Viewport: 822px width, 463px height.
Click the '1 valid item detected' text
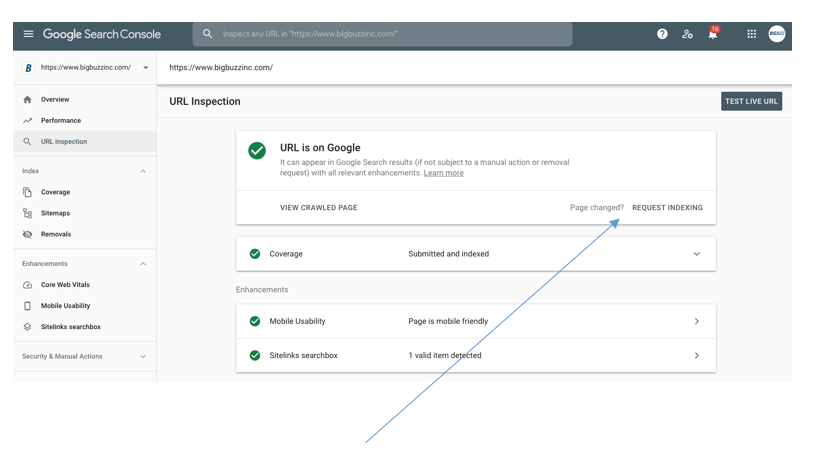click(445, 356)
